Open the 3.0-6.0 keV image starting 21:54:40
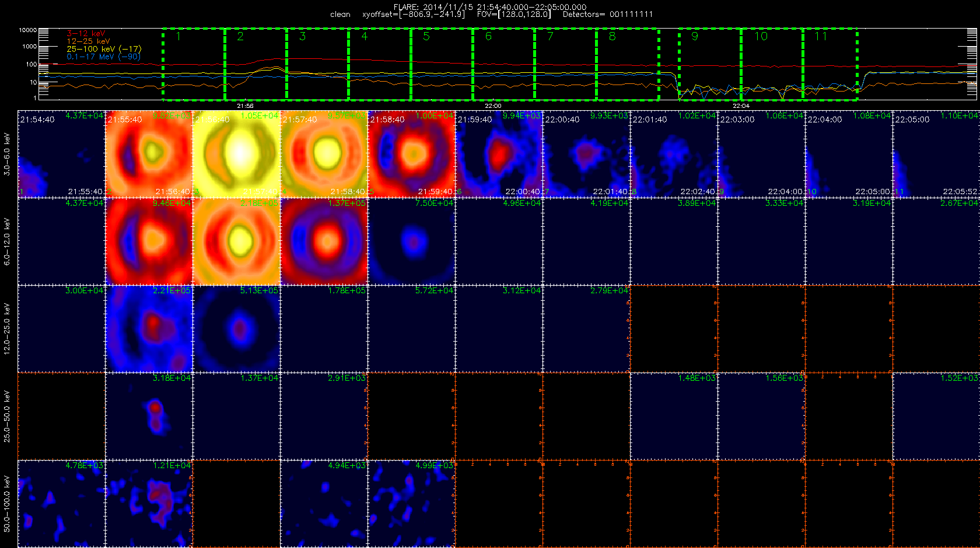 point(61,154)
